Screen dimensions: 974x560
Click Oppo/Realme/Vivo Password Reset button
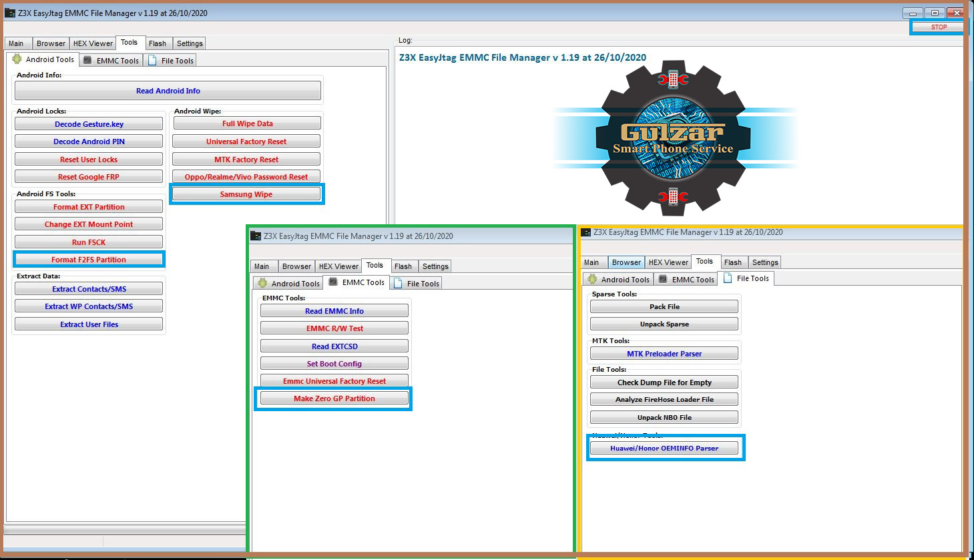(x=246, y=177)
